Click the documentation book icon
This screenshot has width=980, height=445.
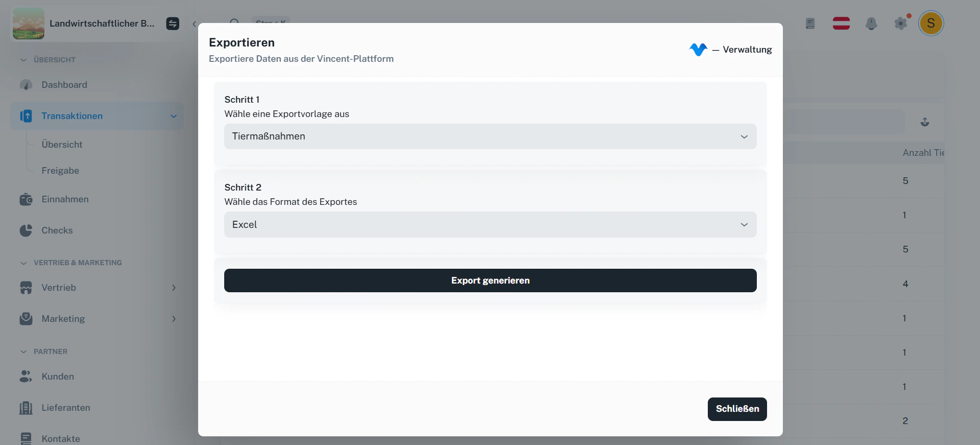[x=810, y=24]
